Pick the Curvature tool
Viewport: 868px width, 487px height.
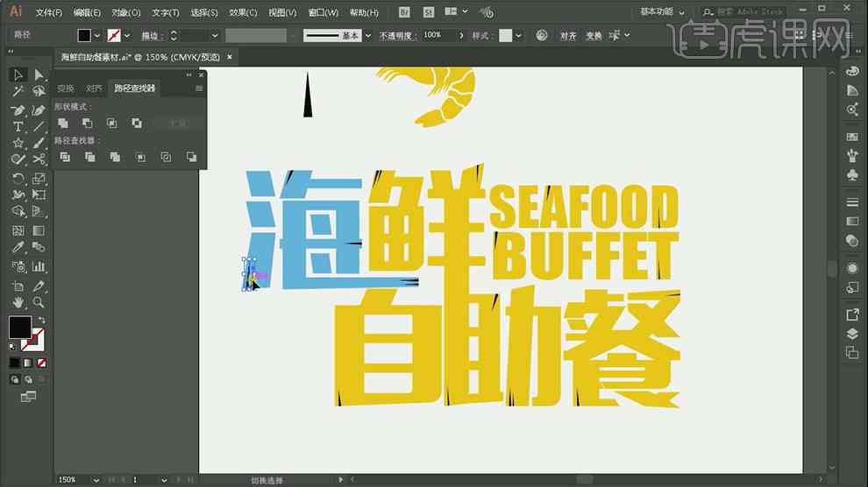point(39,110)
